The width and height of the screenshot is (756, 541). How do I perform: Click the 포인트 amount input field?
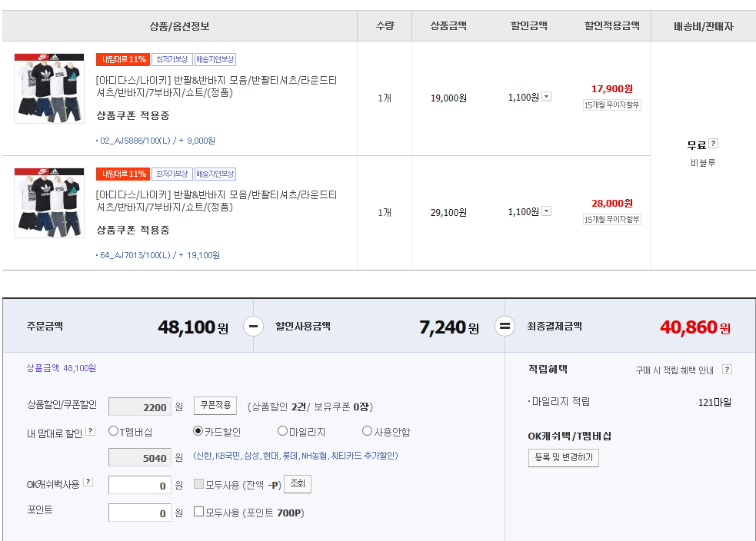click(139, 513)
